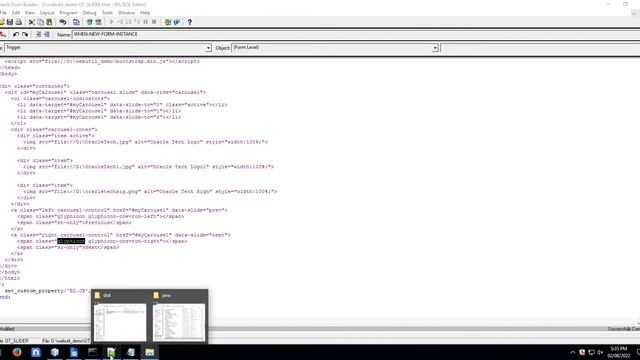Click the Outdent icon in the editor toolbar

point(47,34)
